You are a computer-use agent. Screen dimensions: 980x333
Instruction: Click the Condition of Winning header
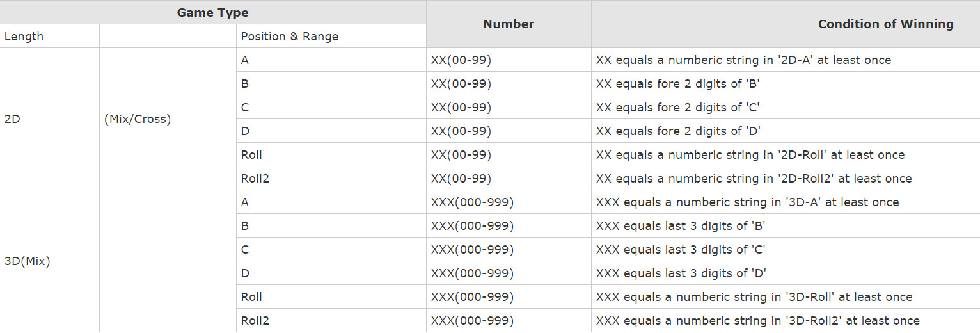point(885,24)
